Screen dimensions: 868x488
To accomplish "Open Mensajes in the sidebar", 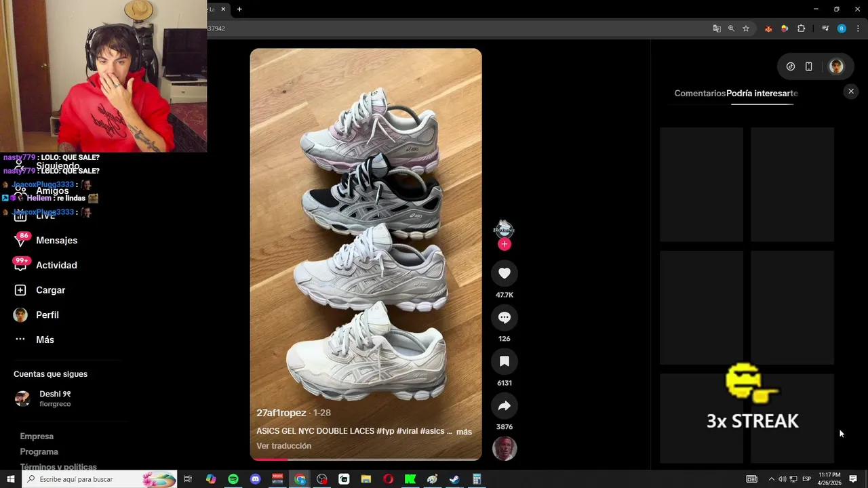I will tap(56, 241).
